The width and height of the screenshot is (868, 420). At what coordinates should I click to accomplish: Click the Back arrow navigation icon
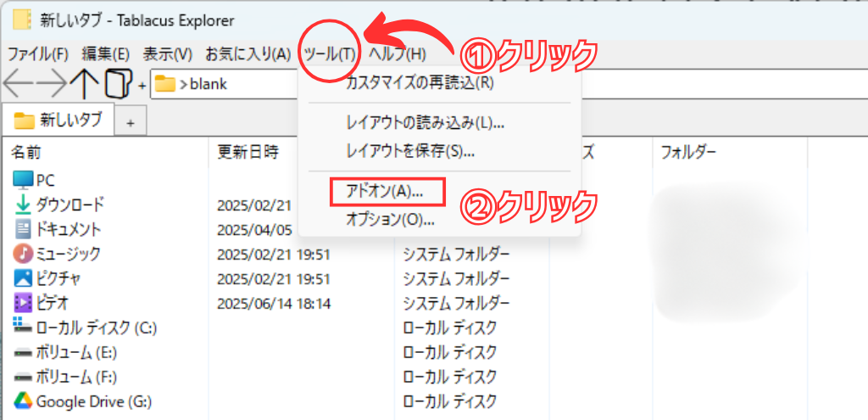coord(19,84)
